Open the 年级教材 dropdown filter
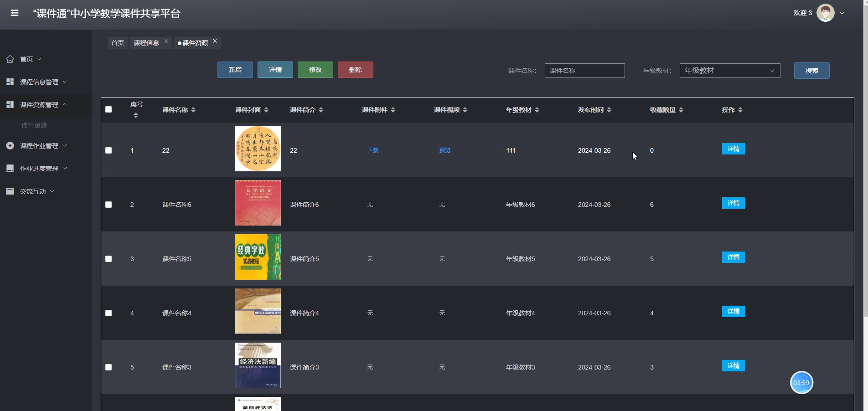The height and width of the screenshot is (411, 868). click(730, 71)
